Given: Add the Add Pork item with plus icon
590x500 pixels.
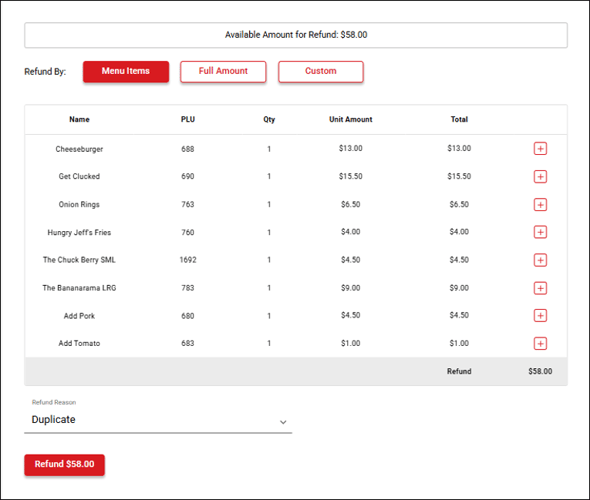Looking at the screenshot, I should coord(540,316).
